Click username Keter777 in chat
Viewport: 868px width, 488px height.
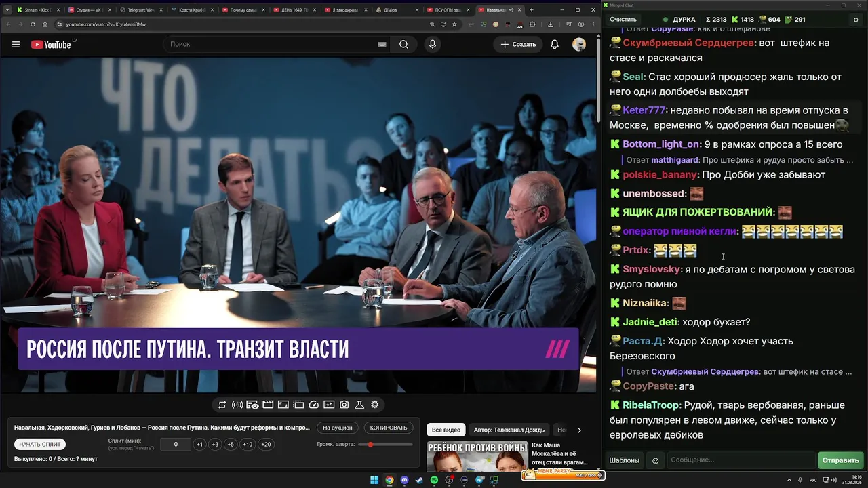coord(644,110)
